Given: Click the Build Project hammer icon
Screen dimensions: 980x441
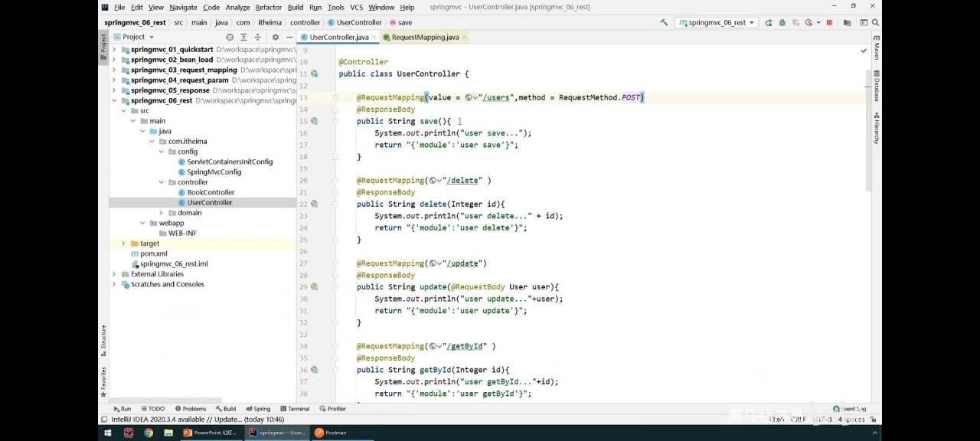Looking at the screenshot, I should [x=664, y=23].
